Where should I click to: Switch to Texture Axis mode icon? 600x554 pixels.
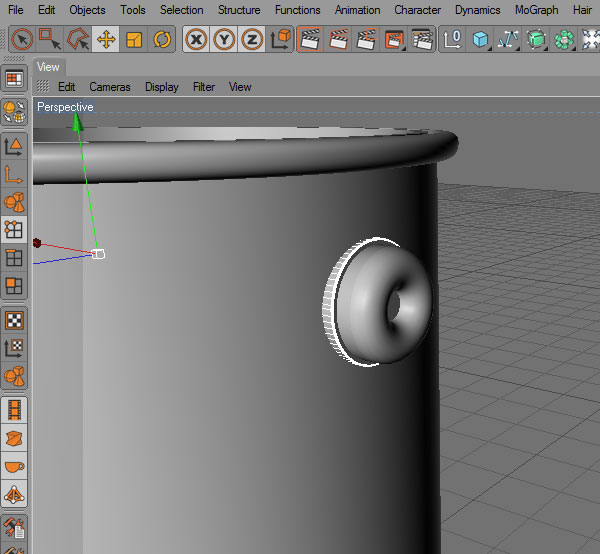[14, 348]
